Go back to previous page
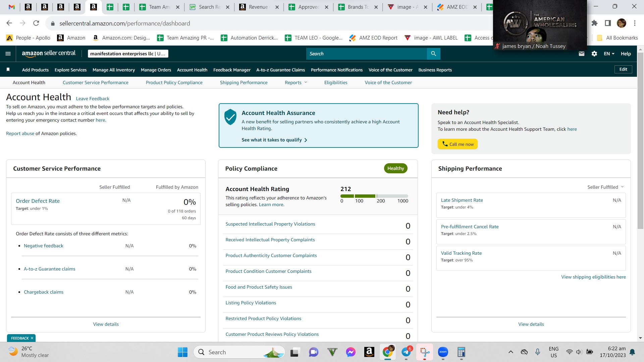 [x=9, y=23]
